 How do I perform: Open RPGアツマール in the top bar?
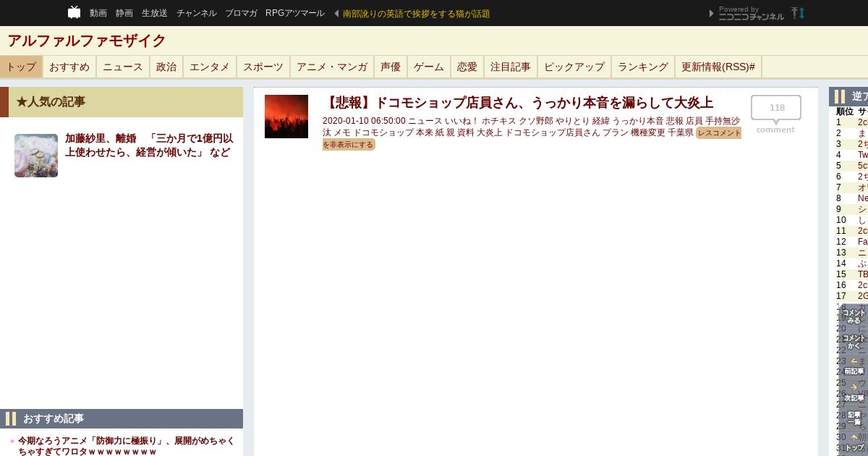(x=295, y=13)
